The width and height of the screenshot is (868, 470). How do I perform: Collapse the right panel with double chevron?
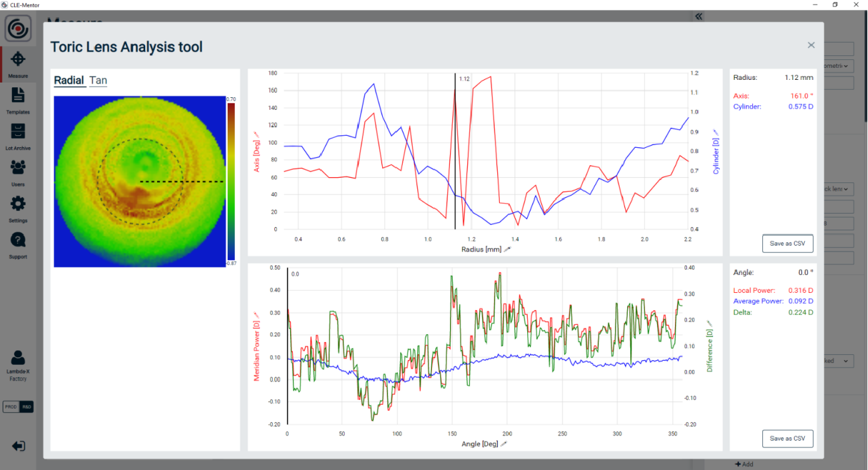coord(698,17)
